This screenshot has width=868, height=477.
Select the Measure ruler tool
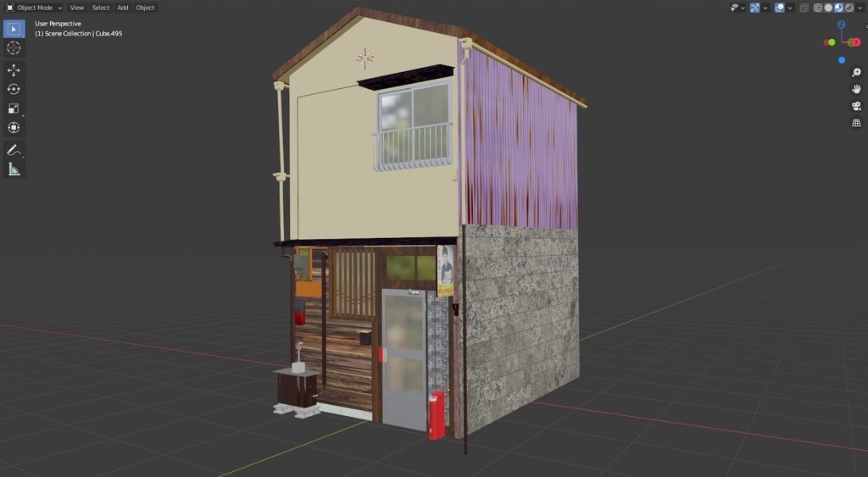(14, 169)
